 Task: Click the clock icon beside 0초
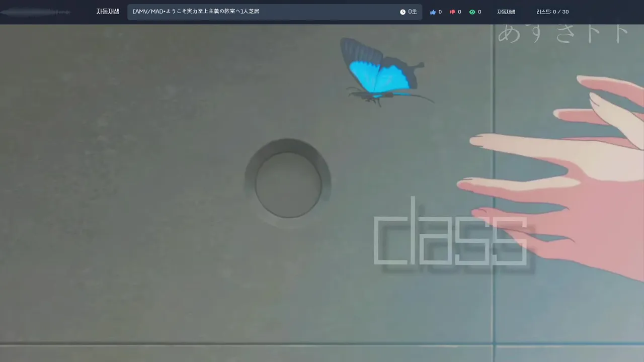coord(403,12)
